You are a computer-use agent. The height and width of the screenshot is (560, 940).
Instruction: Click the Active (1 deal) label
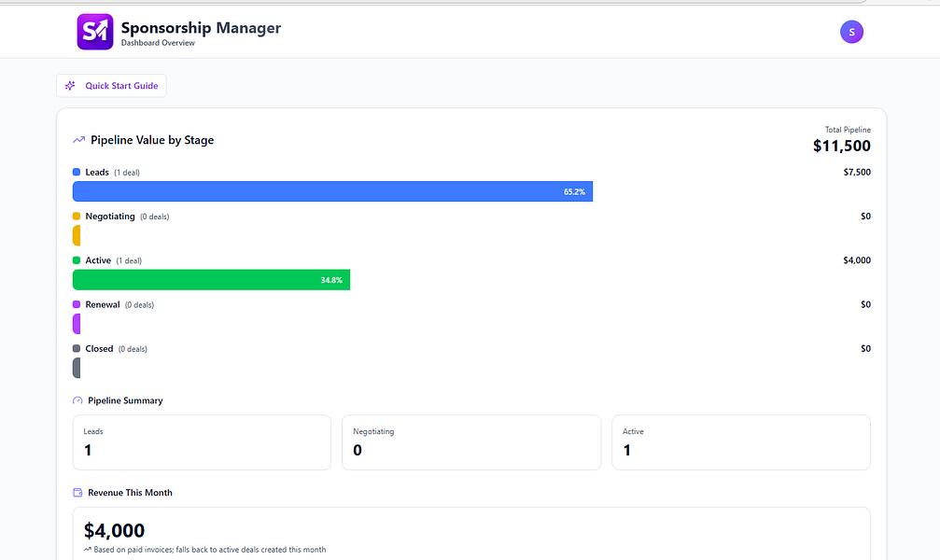113,260
